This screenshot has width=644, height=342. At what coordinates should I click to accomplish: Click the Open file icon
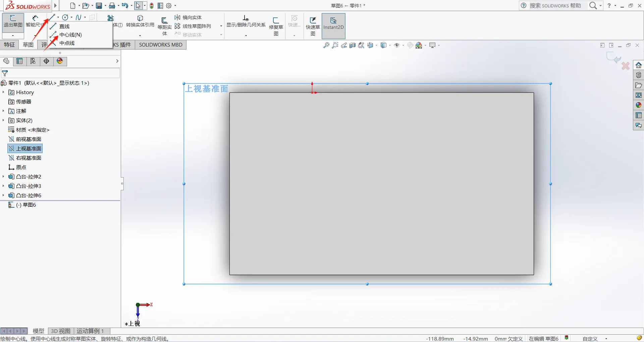tap(86, 6)
